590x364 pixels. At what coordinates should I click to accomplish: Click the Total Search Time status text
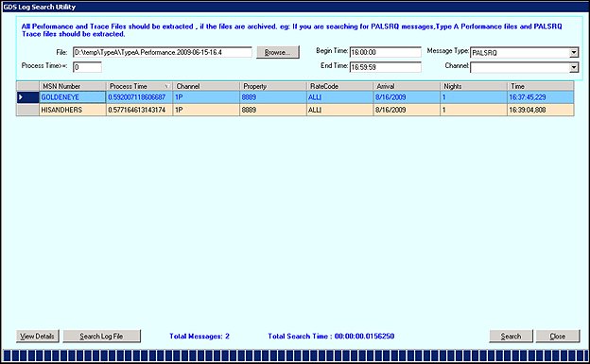point(331,337)
